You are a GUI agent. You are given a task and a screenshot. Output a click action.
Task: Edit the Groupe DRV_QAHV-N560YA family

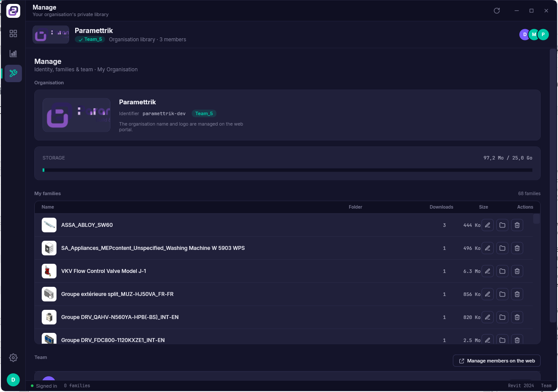point(488,317)
